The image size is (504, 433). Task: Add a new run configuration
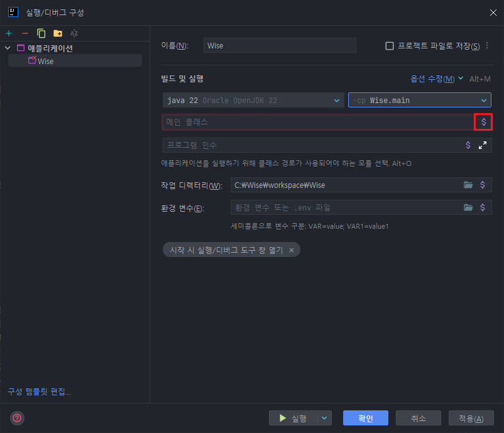[8, 33]
